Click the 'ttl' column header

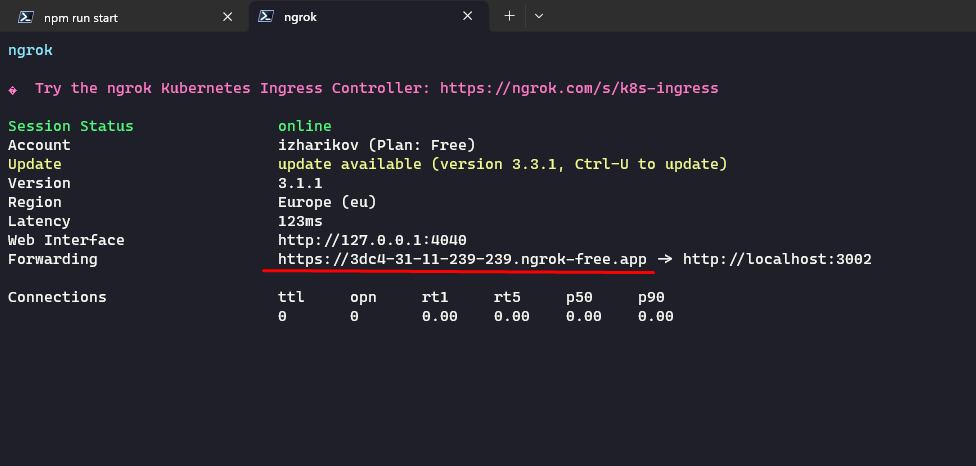(291, 297)
